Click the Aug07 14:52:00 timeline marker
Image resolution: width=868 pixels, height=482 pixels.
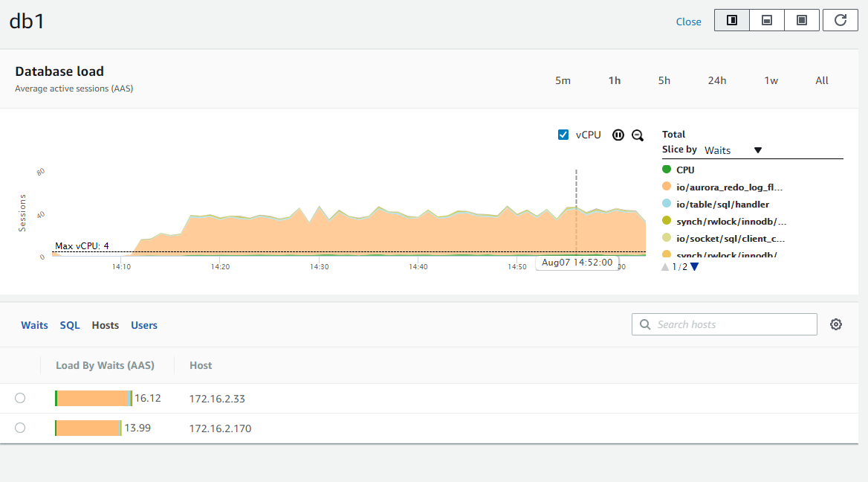tap(577, 263)
